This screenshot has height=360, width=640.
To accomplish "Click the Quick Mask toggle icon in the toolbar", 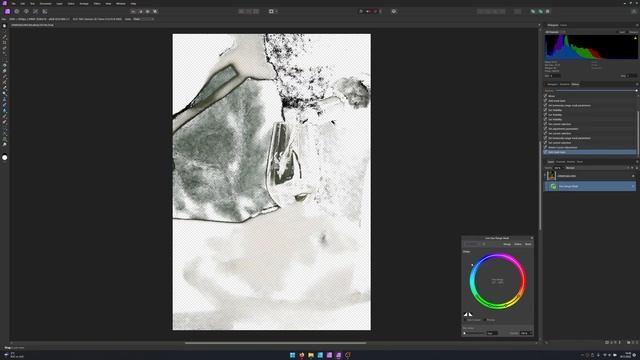I will click(271, 11).
